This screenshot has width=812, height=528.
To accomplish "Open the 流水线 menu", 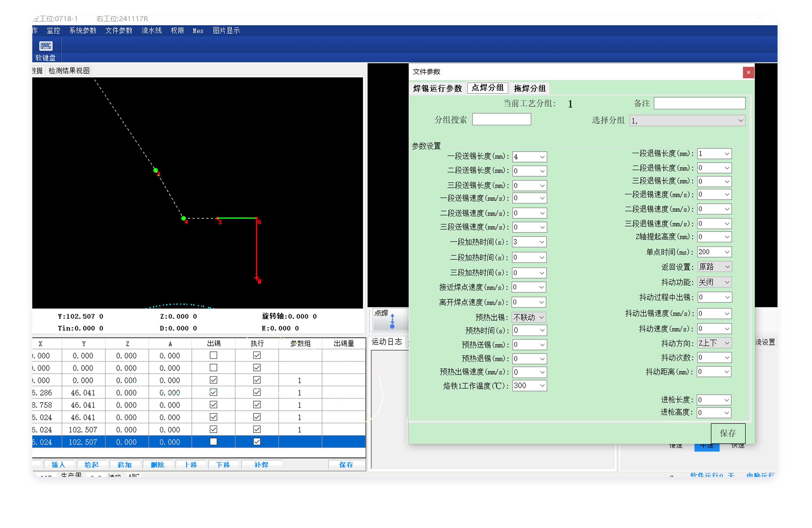I will (151, 31).
